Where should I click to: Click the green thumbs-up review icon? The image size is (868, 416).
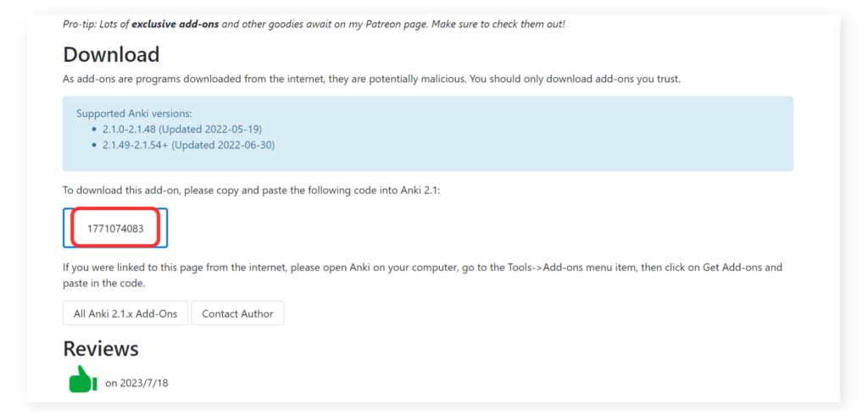pos(83,380)
